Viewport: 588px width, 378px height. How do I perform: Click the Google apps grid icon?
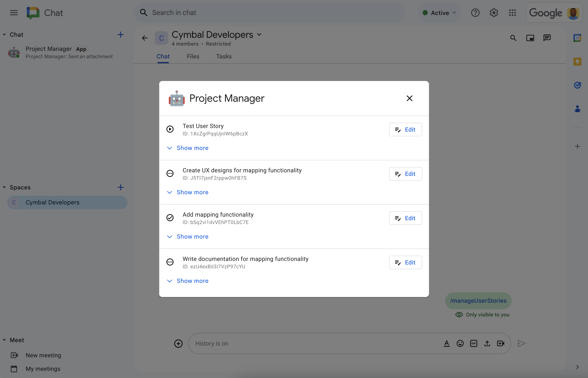pyautogui.click(x=513, y=12)
